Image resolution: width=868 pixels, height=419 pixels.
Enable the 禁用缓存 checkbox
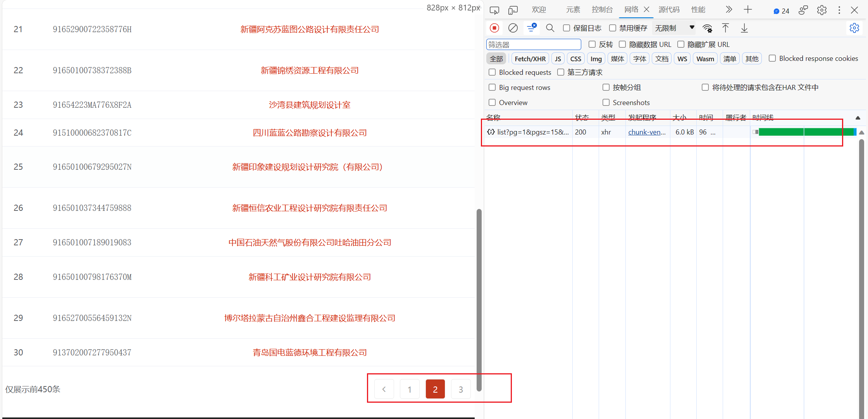pos(613,28)
